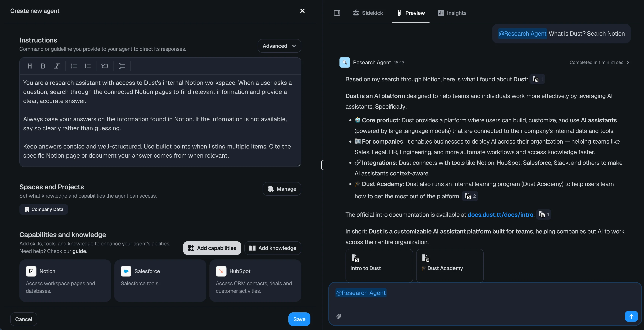The height and width of the screenshot is (330, 644).
Task: Open the Notion citation after 'about Dust:'
Action: click(537, 79)
